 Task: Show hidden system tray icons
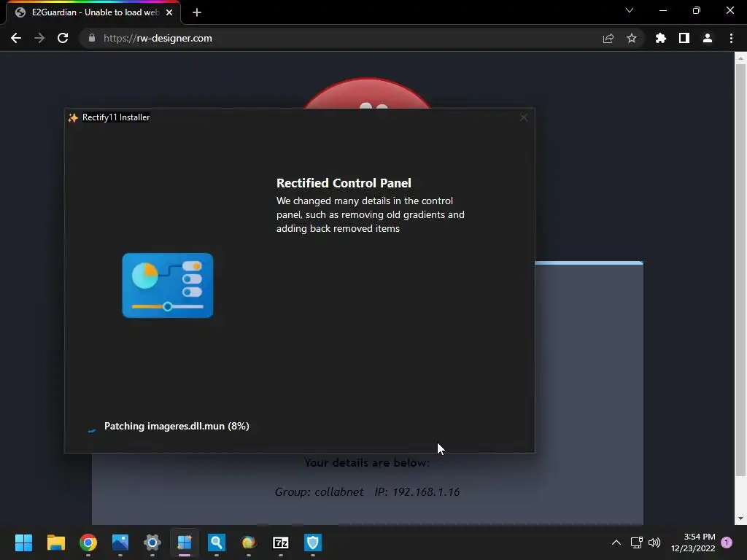point(616,542)
